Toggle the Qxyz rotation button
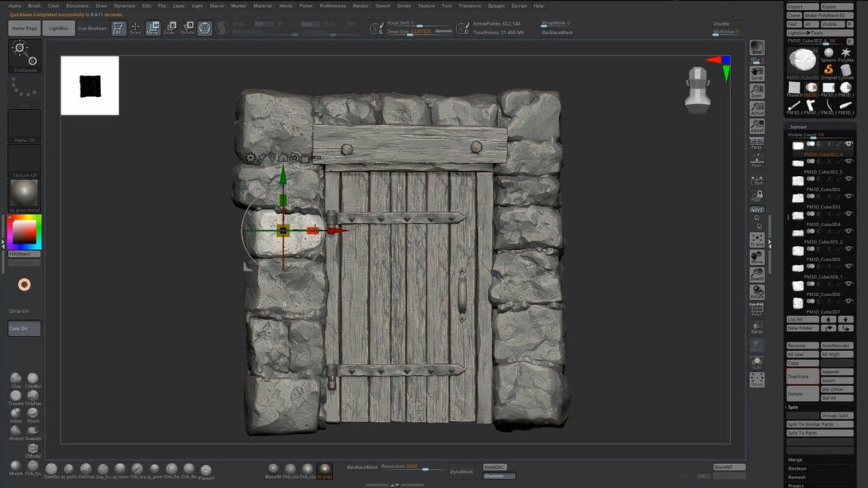This screenshot has height=488, width=868. tap(757, 209)
